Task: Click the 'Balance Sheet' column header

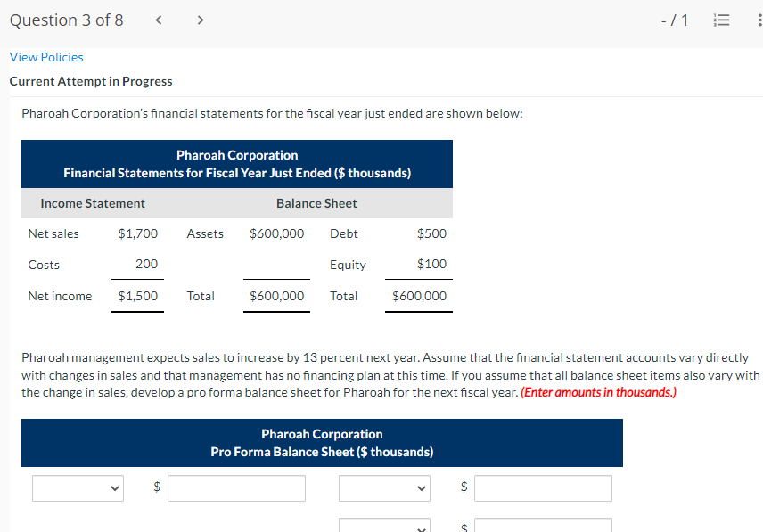Action: (x=316, y=203)
